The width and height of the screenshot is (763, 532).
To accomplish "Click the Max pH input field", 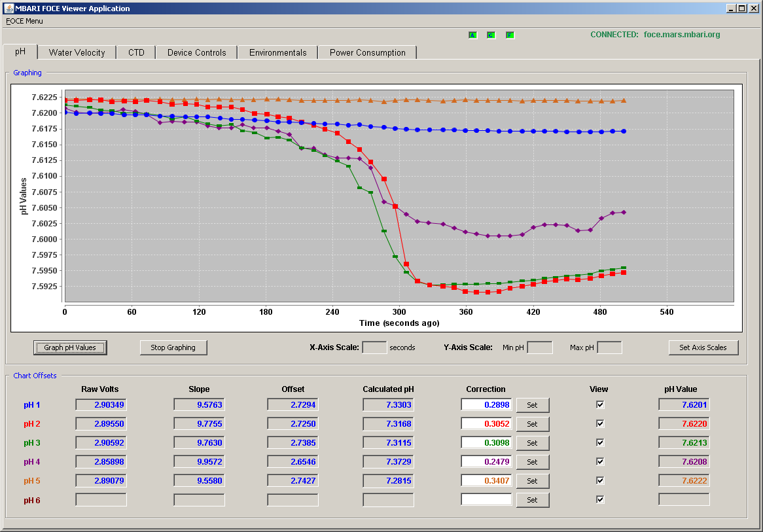I will tap(609, 347).
